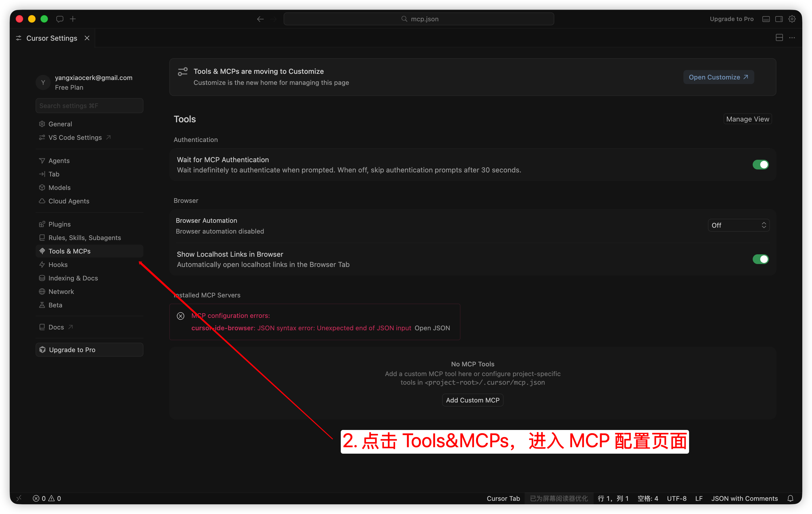
Task: Click the MCP configuration error icon
Action: [x=181, y=316]
